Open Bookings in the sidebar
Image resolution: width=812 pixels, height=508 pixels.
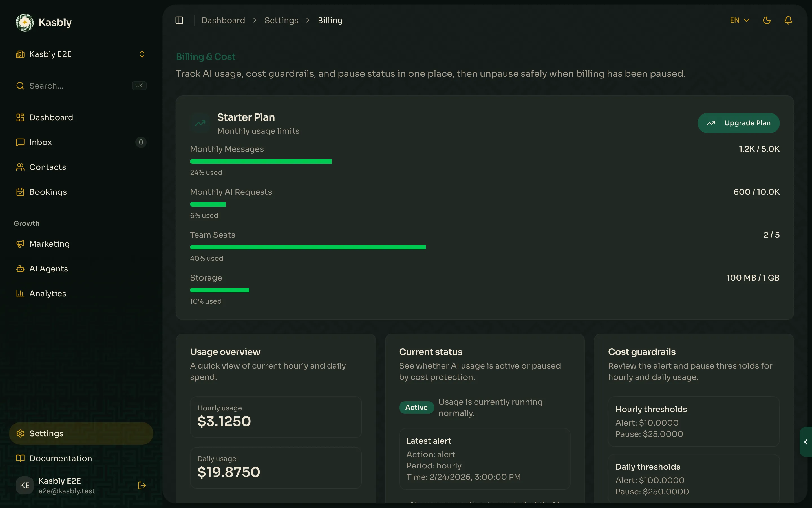point(81,192)
